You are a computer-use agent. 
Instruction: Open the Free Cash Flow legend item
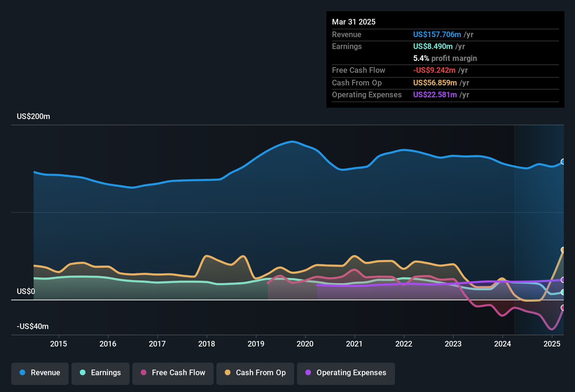point(173,373)
